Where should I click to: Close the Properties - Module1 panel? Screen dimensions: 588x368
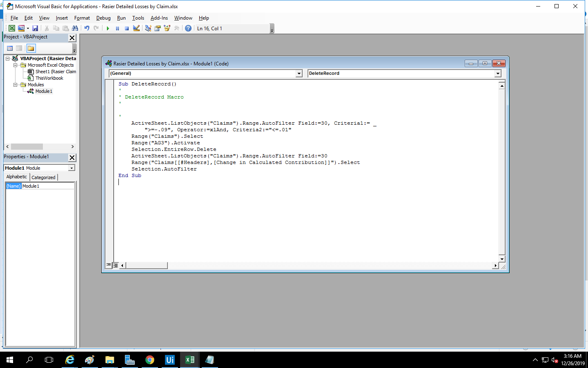click(72, 157)
